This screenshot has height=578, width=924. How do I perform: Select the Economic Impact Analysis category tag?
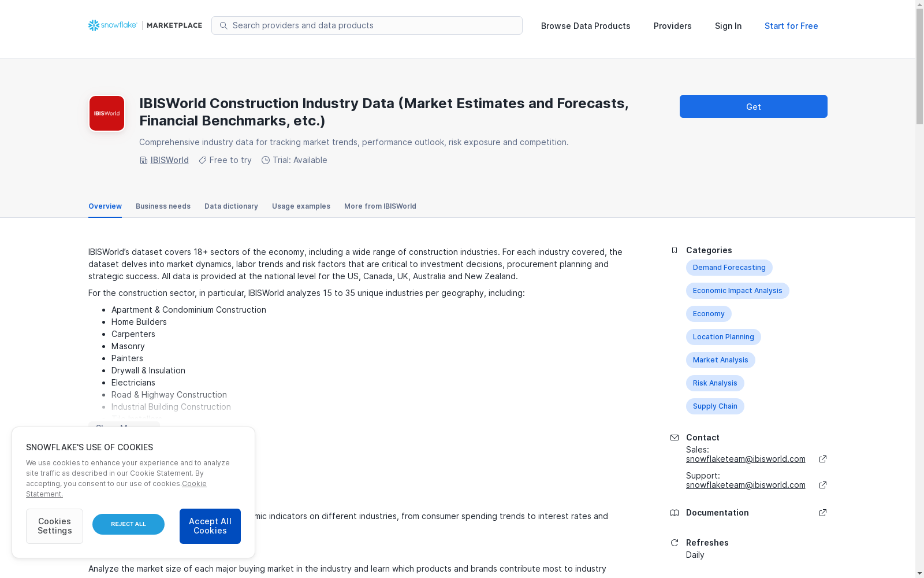coord(737,291)
